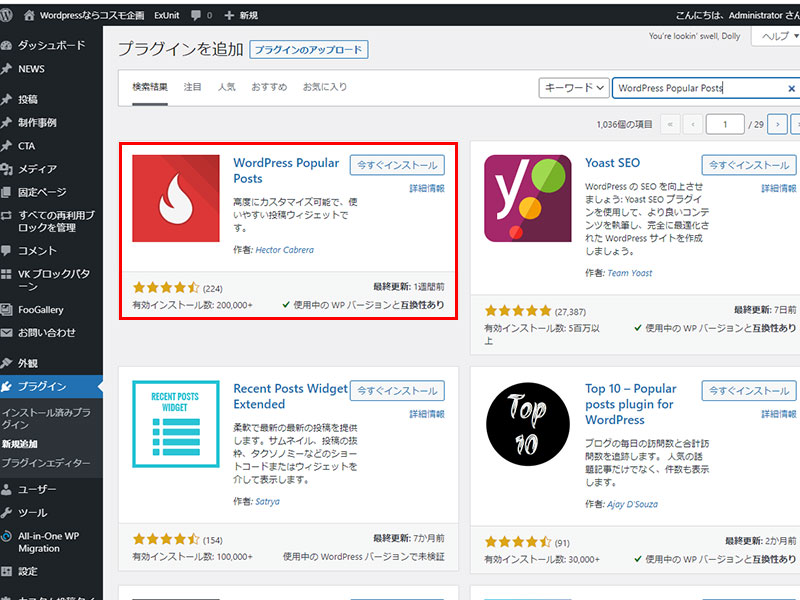Expand the ヘルプ help dropdown
800x600 pixels.
pos(778,36)
